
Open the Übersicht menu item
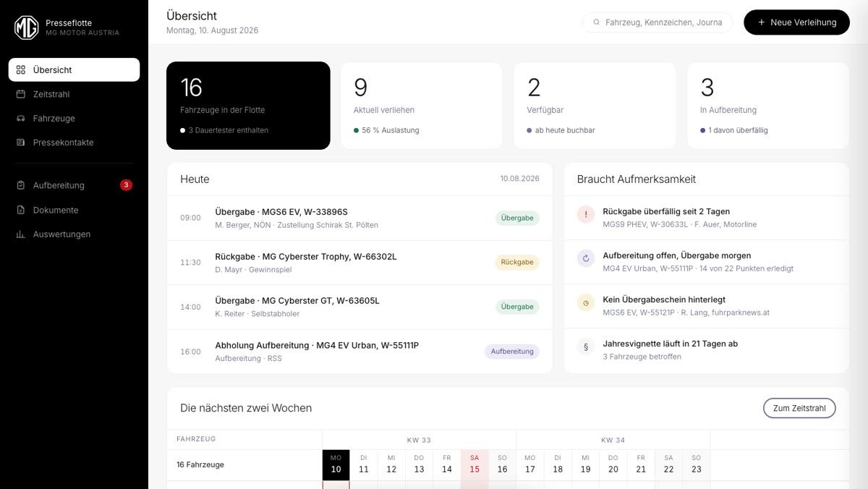[x=74, y=70]
